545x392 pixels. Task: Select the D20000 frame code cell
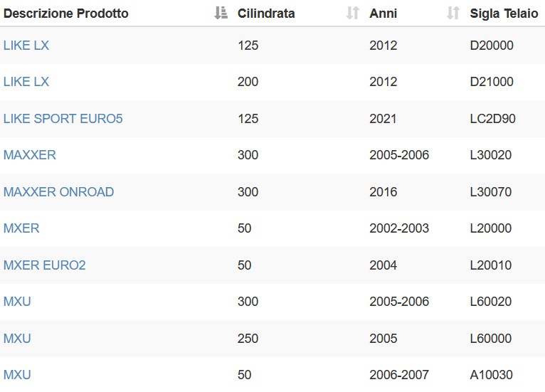(x=492, y=46)
